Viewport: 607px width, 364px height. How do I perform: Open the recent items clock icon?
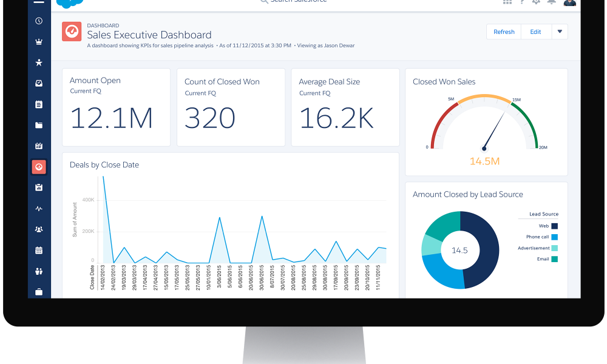[39, 21]
